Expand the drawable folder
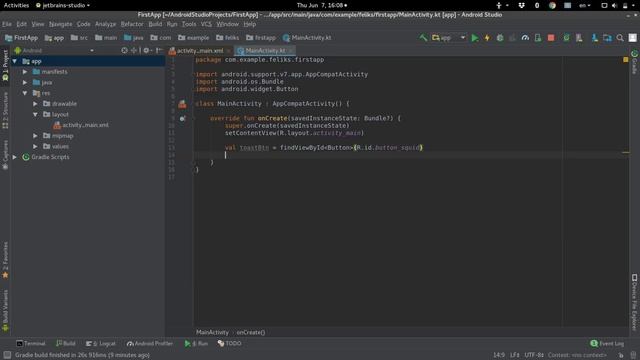640x360 pixels. [36, 104]
